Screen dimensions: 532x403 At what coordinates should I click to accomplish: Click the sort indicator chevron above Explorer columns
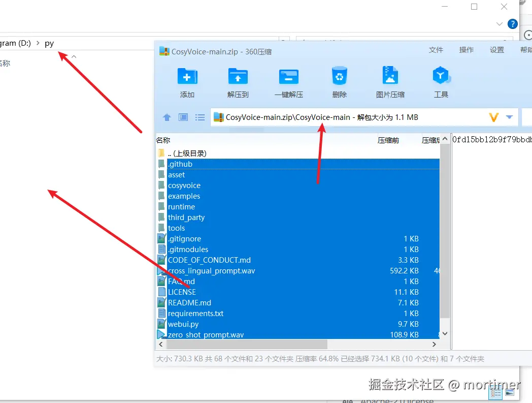tap(74, 57)
